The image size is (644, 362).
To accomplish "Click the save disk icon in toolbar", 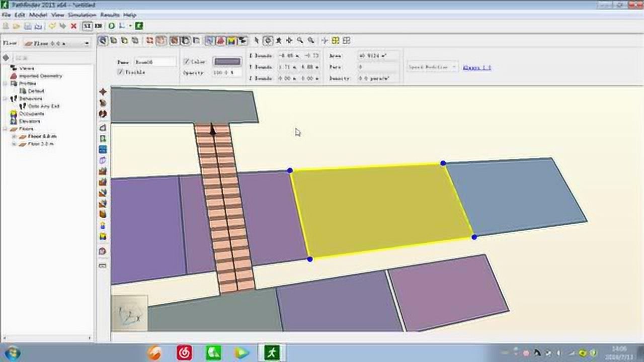I will click(28, 26).
